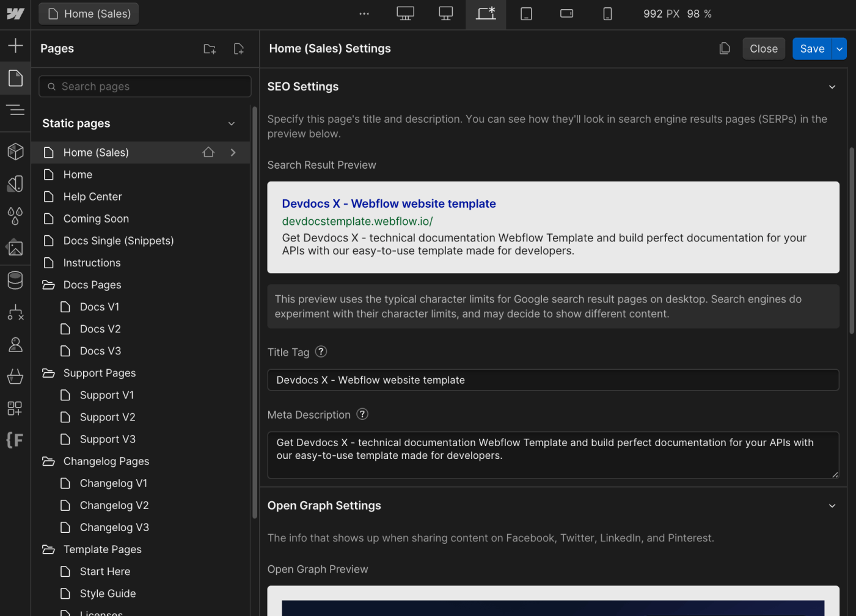Viewport: 856px width, 616px height.
Task: Collapse the Template Pages folder
Action: click(48, 549)
